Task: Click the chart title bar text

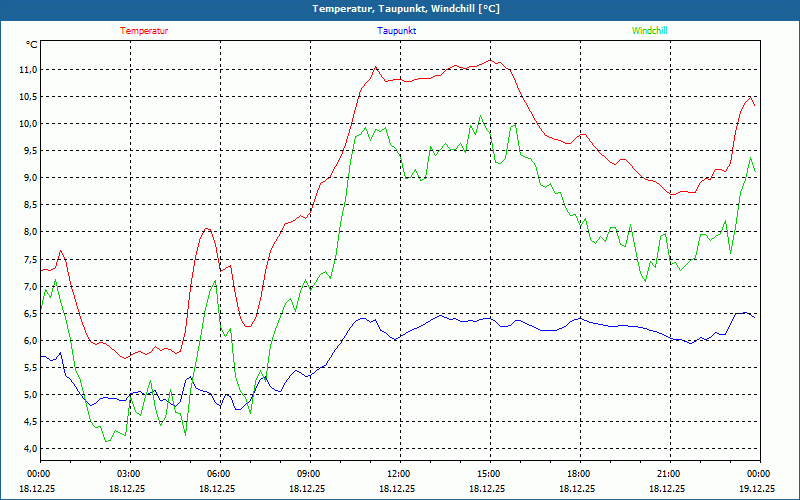Action: pyautogui.click(x=406, y=9)
